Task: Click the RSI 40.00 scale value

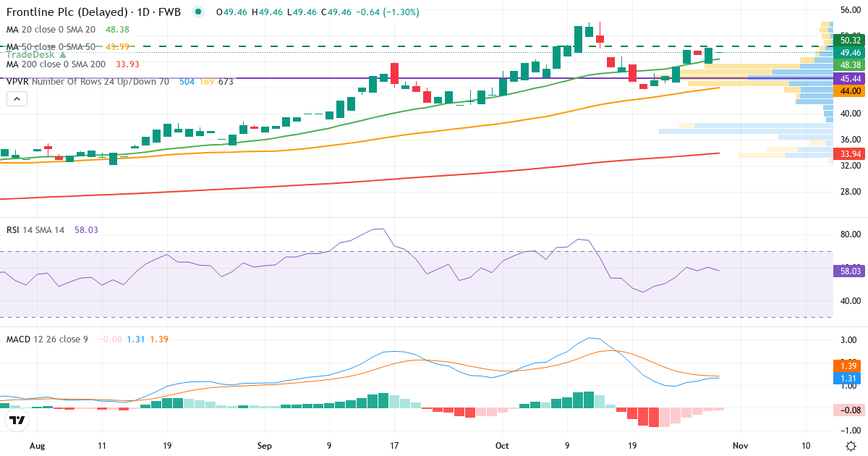Action: tap(850, 301)
